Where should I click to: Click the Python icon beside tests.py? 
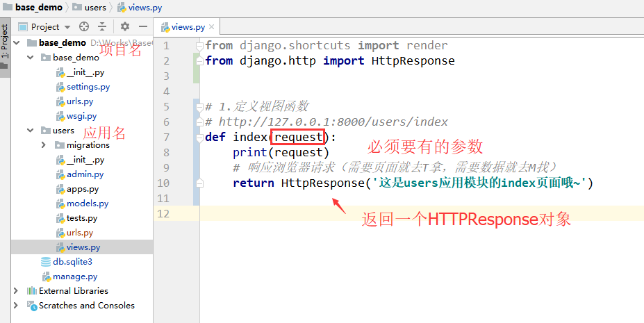[60, 218]
